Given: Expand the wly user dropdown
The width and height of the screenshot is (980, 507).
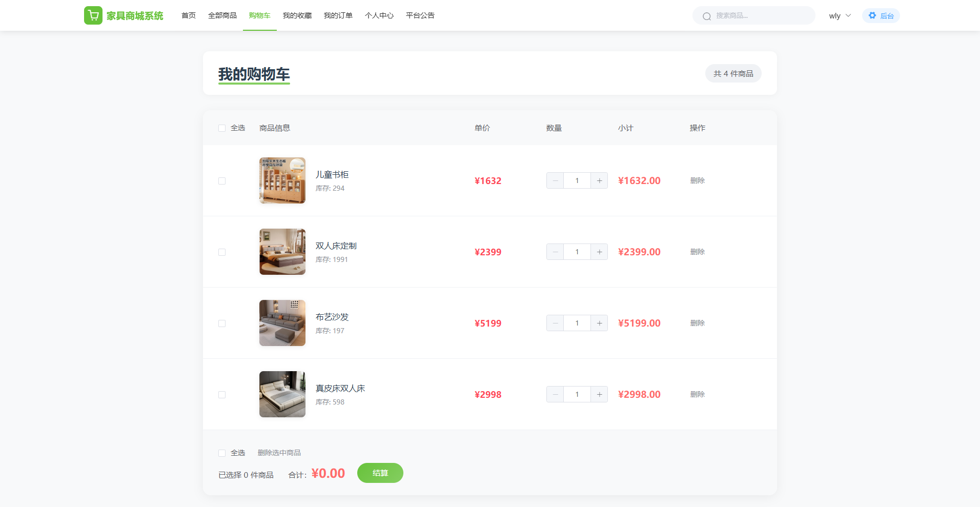Looking at the screenshot, I should [x=840, y=16].
